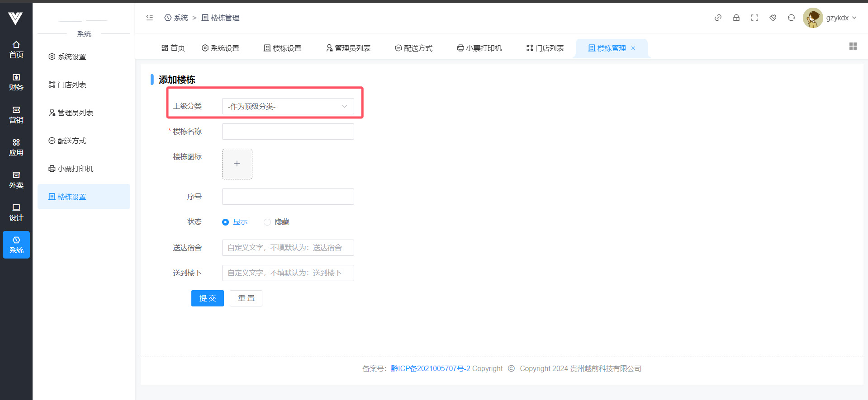Screen dimensions: 868x400
Task: Toggle fullscreen mode icon
Action: 754,18
